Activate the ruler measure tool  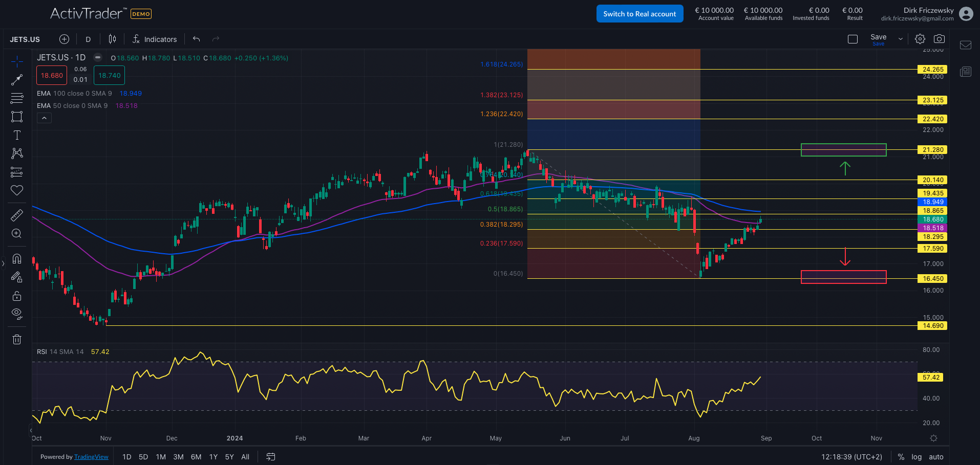pos(17,215)
